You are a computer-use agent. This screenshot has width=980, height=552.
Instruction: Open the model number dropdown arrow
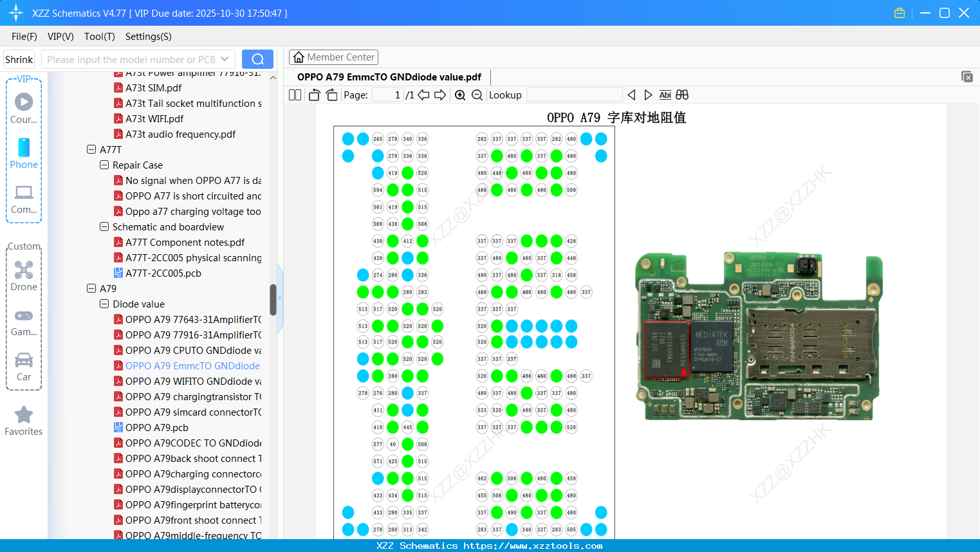click(x=225, y=59)
